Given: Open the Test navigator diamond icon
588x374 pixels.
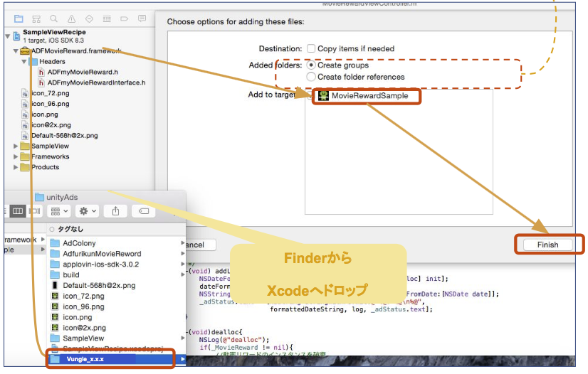Looking at the screenshot, I should [89, 18].
